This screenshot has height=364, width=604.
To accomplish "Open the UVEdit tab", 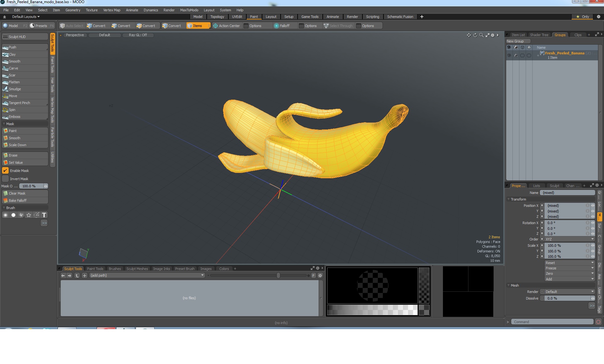I will pos(237,16).
